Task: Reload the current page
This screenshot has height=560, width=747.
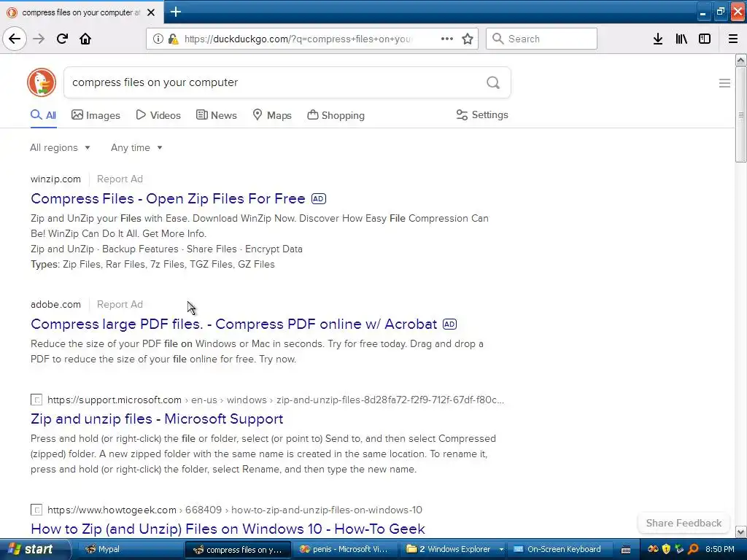Action: coord(62,39)
